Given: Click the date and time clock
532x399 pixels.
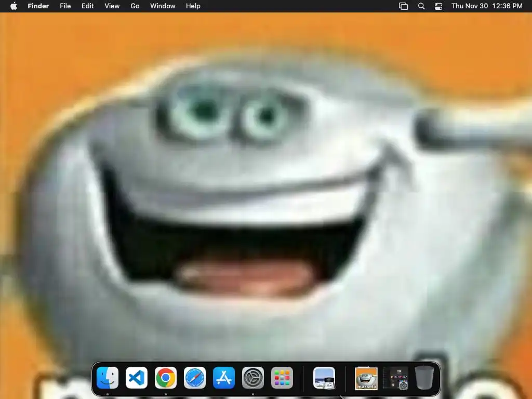Looking at the screenshot, I should (487, 6).
